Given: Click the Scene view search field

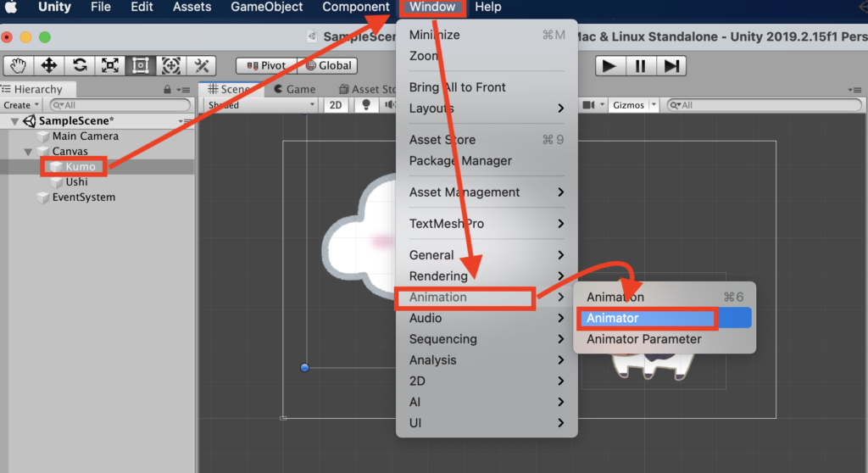Looking at the screenshot, I should pos(765,105).
